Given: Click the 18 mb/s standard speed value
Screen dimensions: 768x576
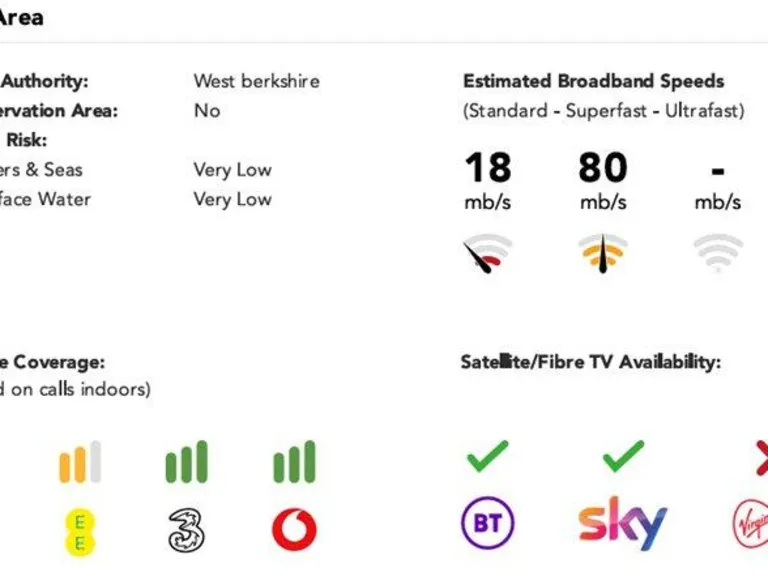Looking at the screenshot, I should pyautogui.click(x=488, y=180).
